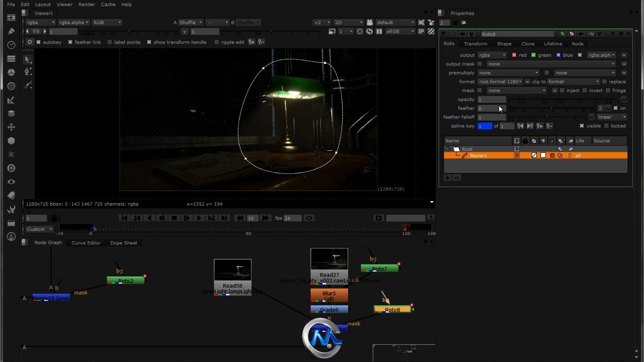
Task: Enable the locked checkbox in Roto8
Action: pyautogui.click(x=606, y=126)
